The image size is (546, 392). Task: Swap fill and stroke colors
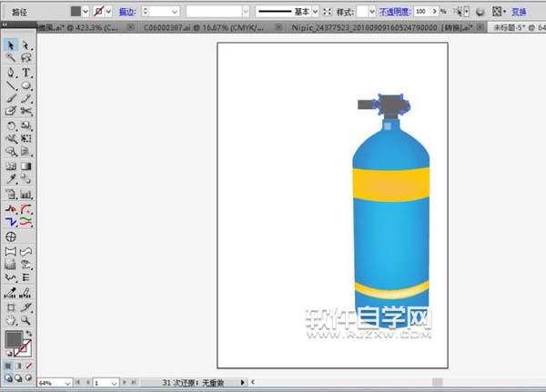tap(29, 334)
